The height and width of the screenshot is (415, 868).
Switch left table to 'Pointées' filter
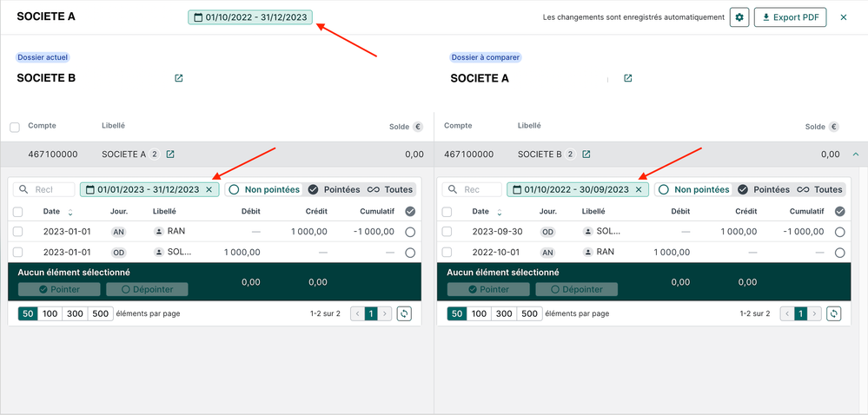(335, 189)
